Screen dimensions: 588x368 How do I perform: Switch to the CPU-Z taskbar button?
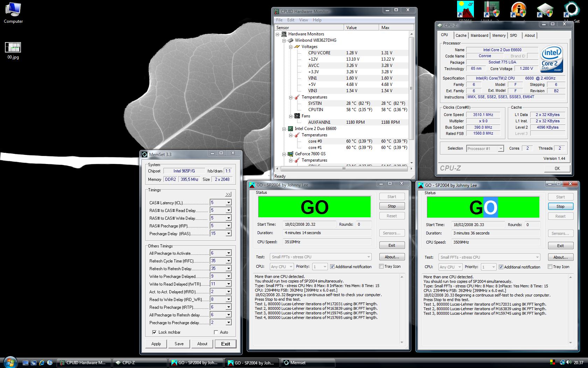[x=140, y=363]
